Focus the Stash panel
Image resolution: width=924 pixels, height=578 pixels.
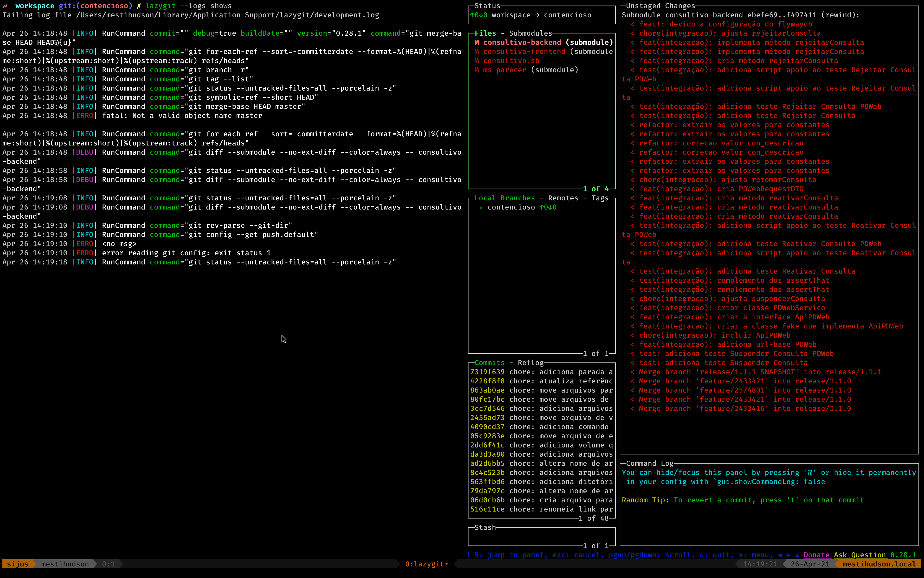point(542,537)
